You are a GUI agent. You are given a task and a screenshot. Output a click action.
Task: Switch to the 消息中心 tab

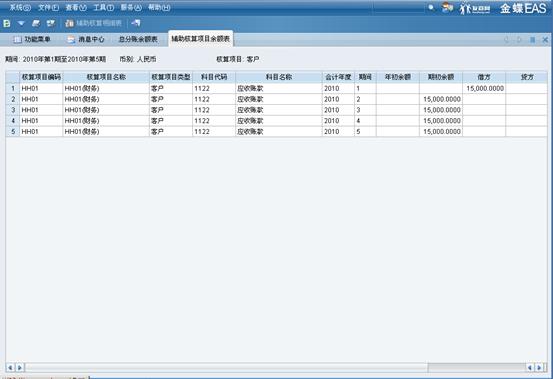point(86,39)
